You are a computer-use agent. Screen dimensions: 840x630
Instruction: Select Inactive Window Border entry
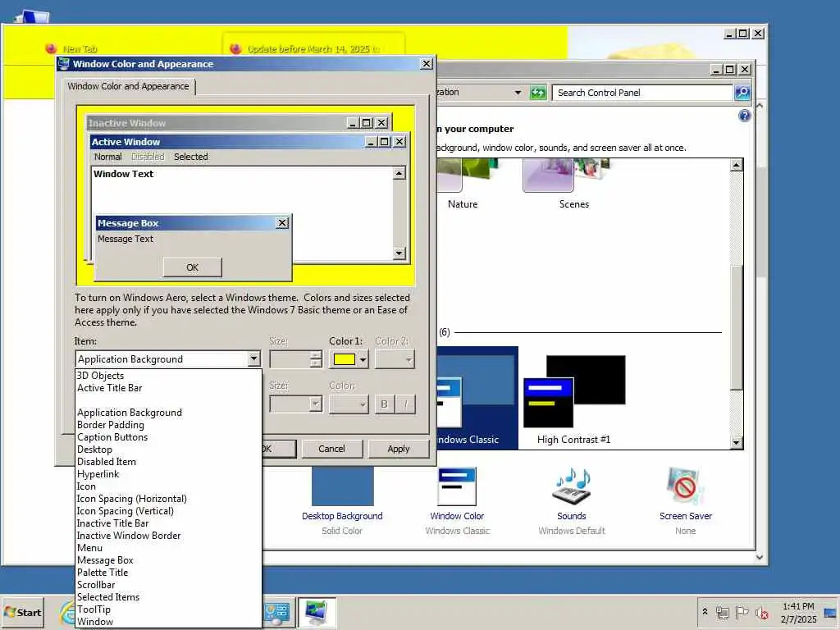pyautogui.click(x=168, y=536)
